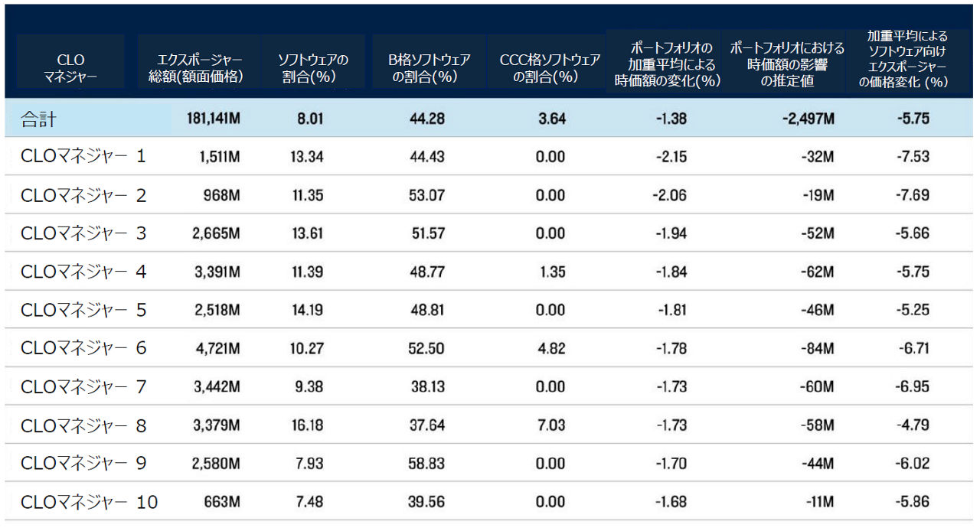Click the 16.18 software share cell

[307, 425]
